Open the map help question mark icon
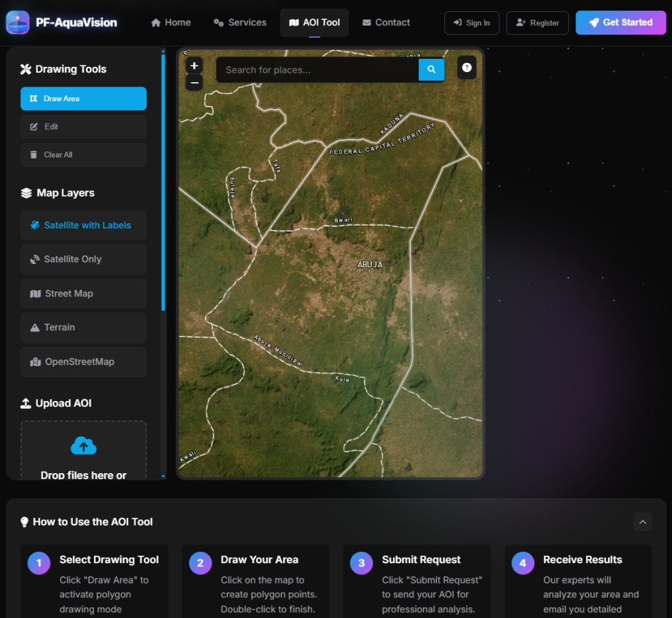672x618 pixels. pos(467,67)
